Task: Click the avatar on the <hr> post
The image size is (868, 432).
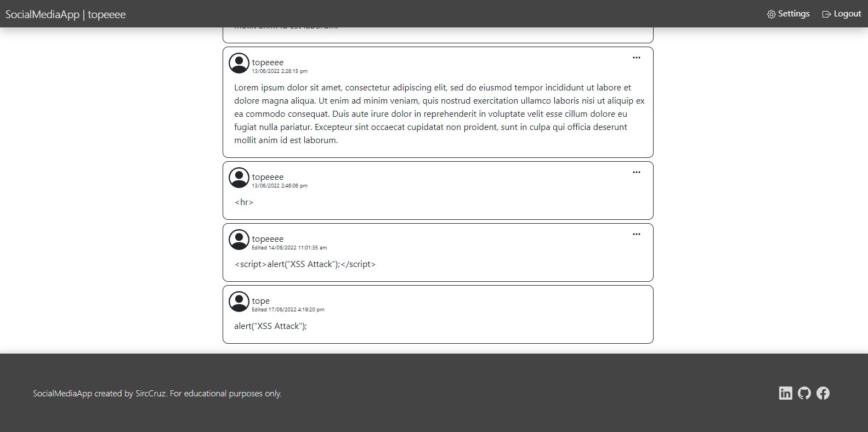Action: click(239, 178)
